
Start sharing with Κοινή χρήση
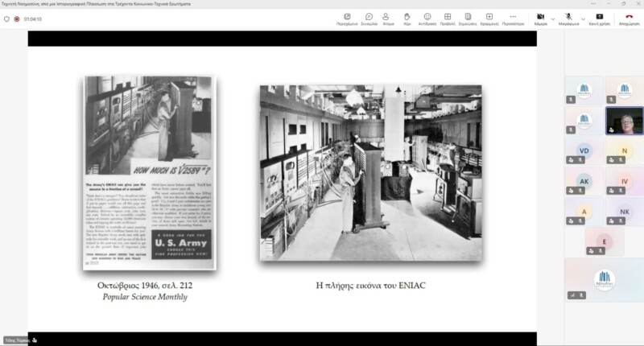coord(599,19)
